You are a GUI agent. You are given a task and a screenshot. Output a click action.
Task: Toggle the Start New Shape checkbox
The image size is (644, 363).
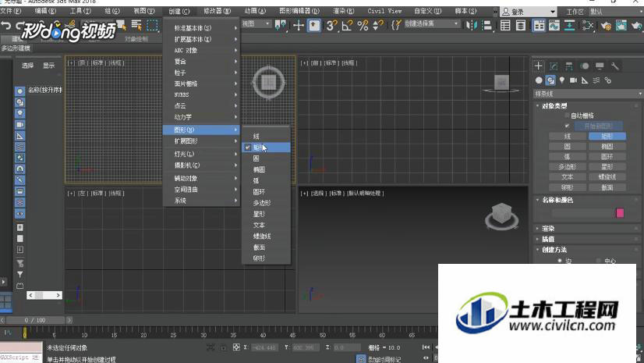coord(567,126)
